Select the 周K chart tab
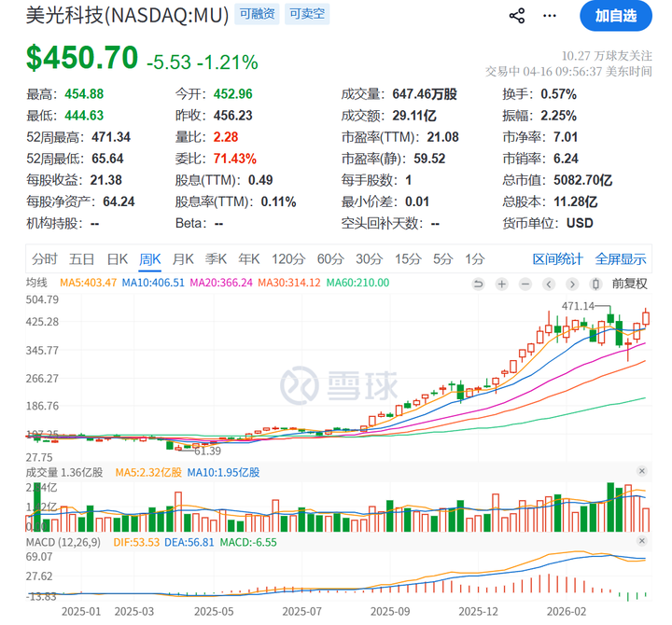 pyautogui.click(x=150, y=258)
